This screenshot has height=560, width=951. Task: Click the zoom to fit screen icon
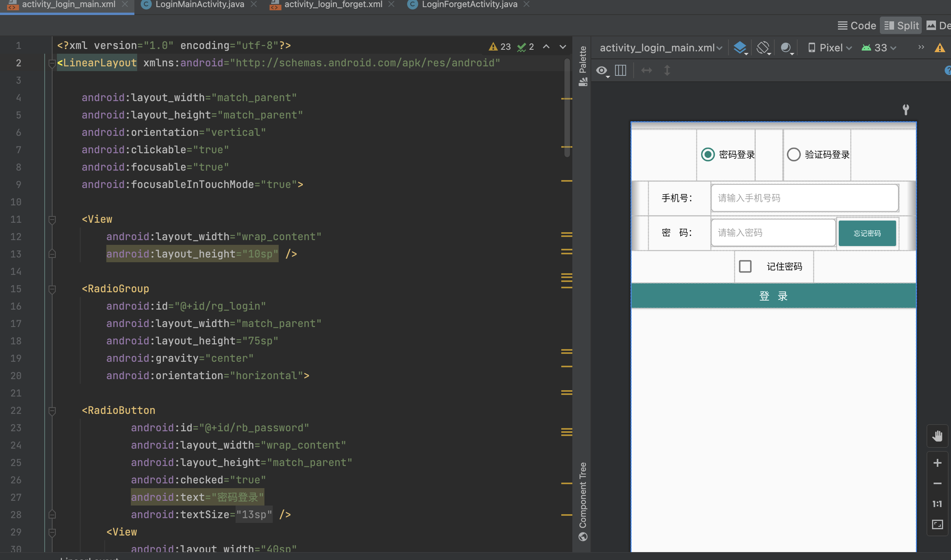click(937, 524)
